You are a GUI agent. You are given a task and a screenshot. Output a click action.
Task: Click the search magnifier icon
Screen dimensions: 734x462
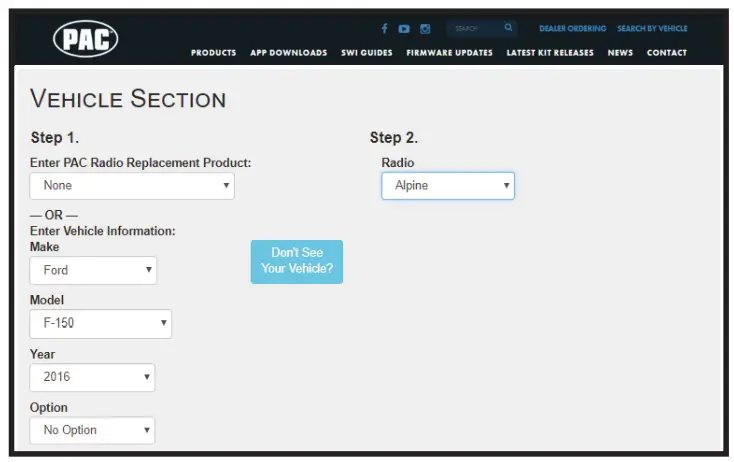[508, 28]
